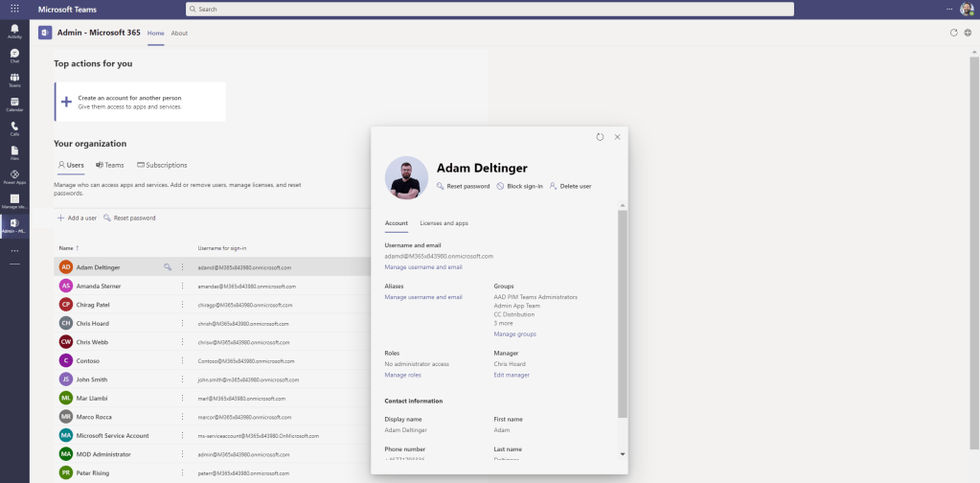Viewport: 980px width, 483px height.
Task: Refresh the Adam Deltinger details panel
Action: [600, 137]
